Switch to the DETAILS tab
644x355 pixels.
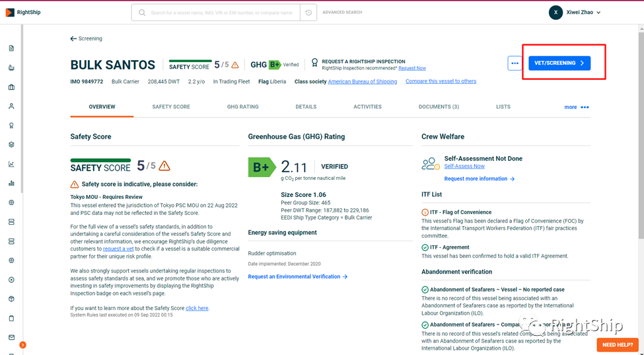306,107
